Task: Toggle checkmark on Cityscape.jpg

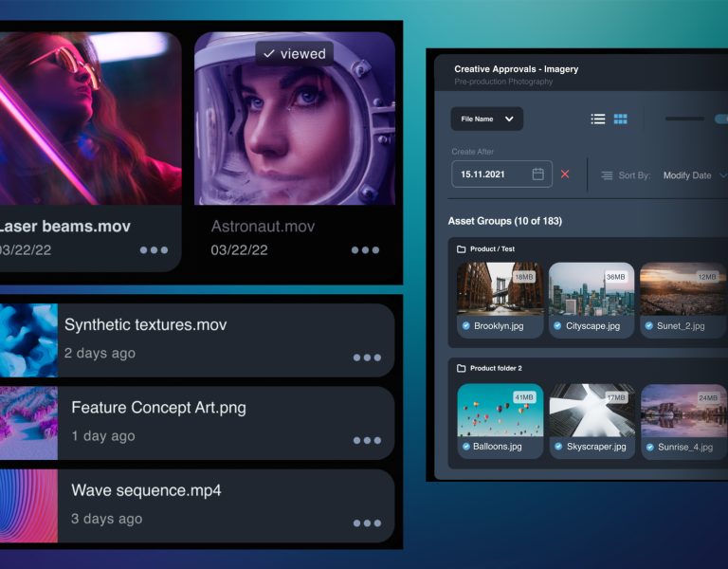Action: [x=558, y=326]
